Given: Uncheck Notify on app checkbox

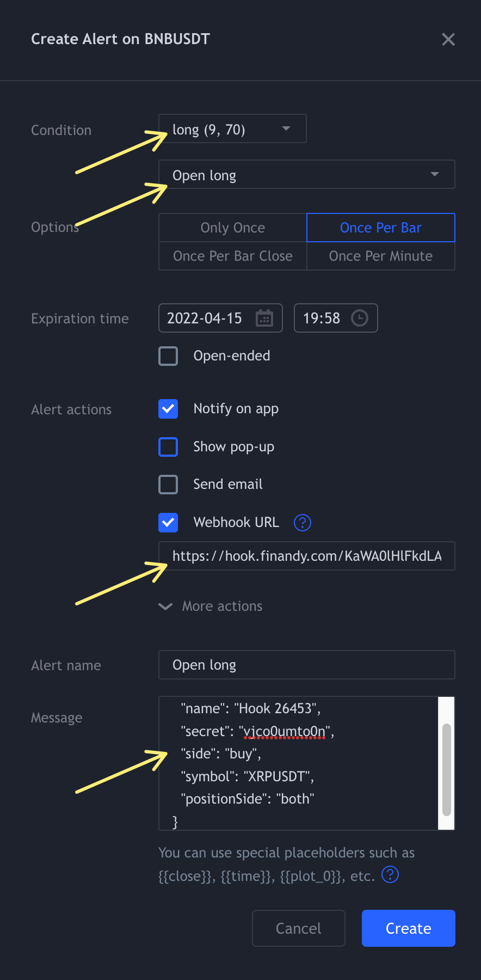Looking at the screenshot, I should (x=168, y=409).
